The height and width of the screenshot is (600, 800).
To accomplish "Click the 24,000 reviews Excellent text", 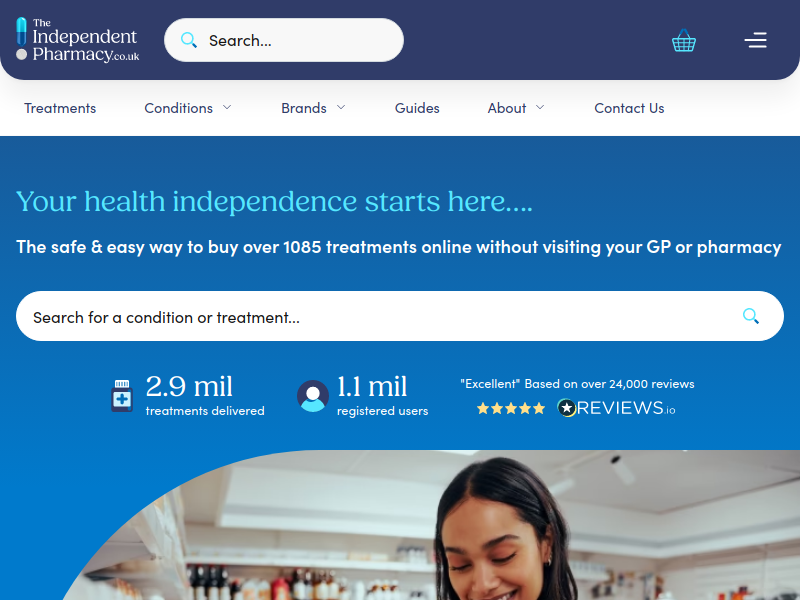I will point(577,384).
